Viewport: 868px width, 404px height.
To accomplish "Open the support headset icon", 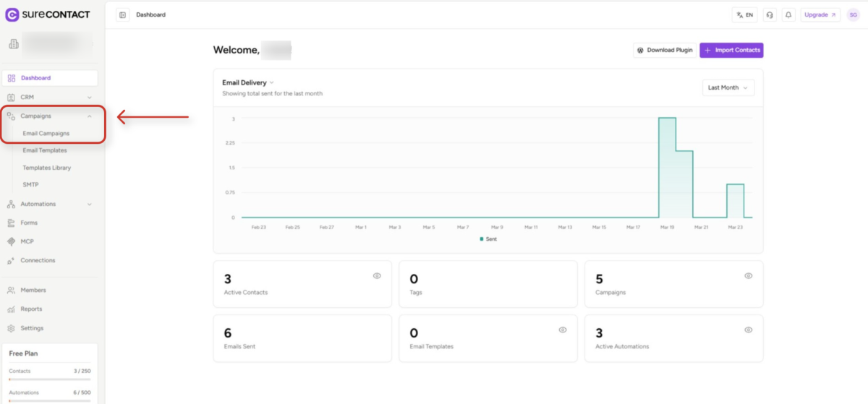I will [770, 14].
